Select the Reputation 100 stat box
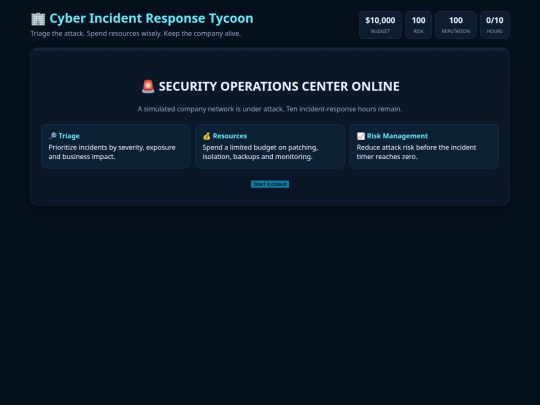 pos(456,25)
